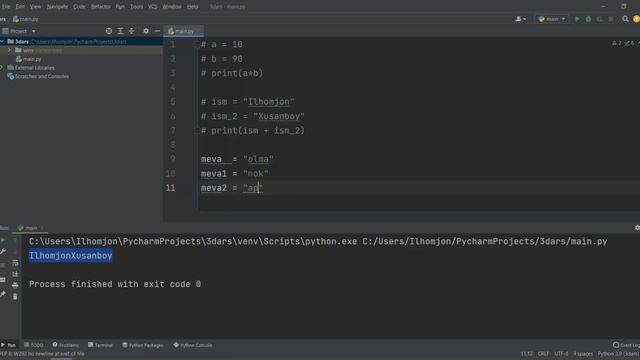Open the Navigate menu
640x360 pixels.
pyautogui.click(x=57, y=7)
